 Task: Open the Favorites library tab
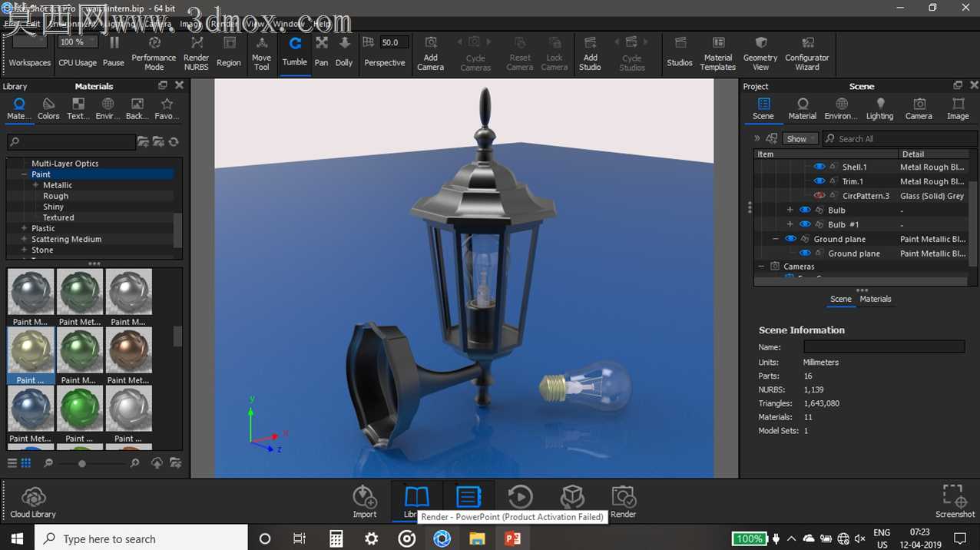pyautogui.click(x=167, y=109)
